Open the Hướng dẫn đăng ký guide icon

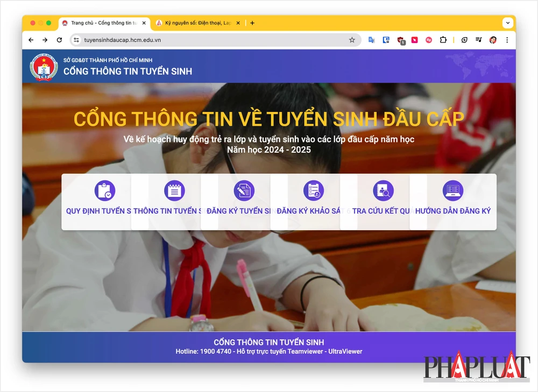point(452,190)
